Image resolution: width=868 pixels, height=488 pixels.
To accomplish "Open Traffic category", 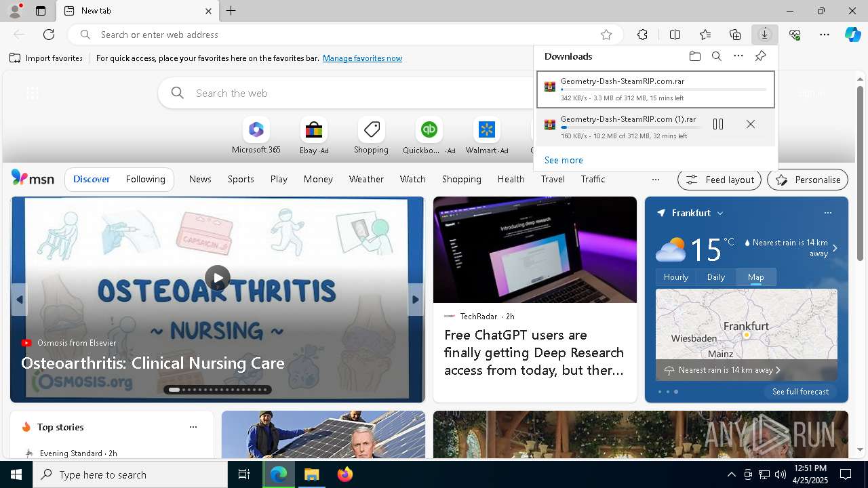I will (593, 179).
